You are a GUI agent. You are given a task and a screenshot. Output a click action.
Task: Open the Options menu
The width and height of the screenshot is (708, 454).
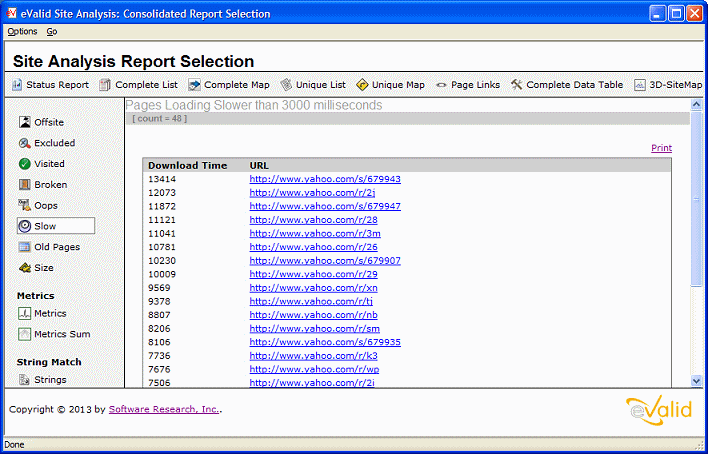[x=23, y=32]
